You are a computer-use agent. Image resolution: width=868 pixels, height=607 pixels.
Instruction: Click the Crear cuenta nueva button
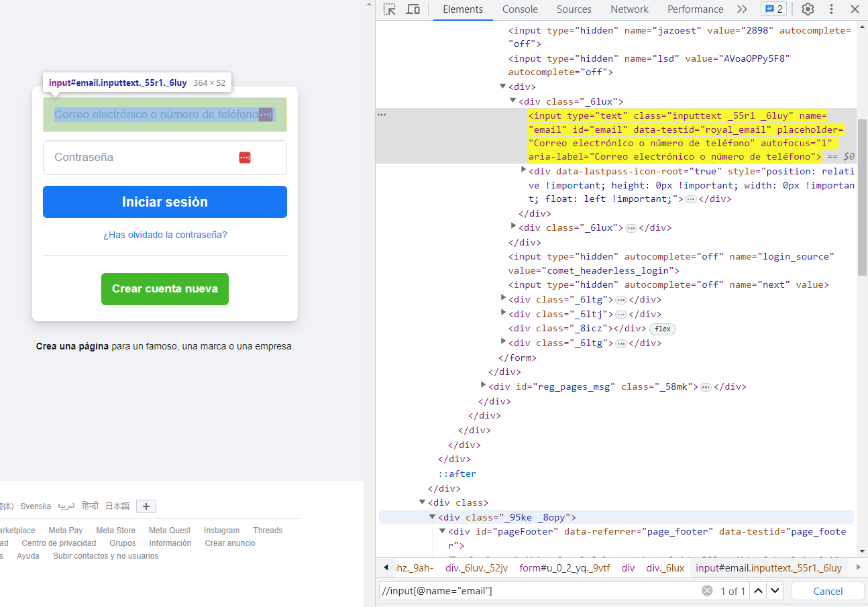(x=164, y=289)
